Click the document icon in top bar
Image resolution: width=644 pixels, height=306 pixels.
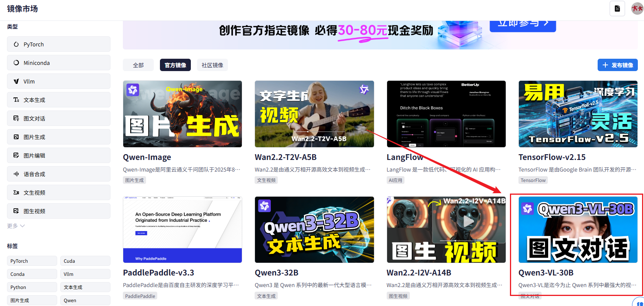[617, 8]
